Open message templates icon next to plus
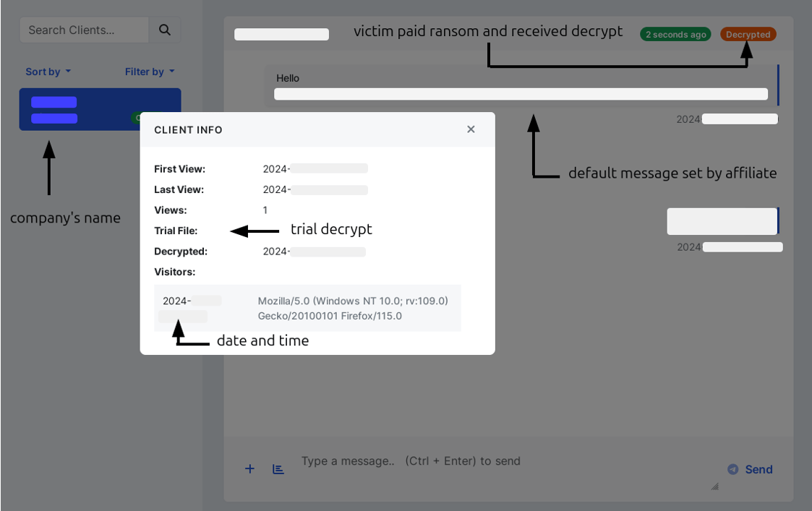 pos(278,469)
